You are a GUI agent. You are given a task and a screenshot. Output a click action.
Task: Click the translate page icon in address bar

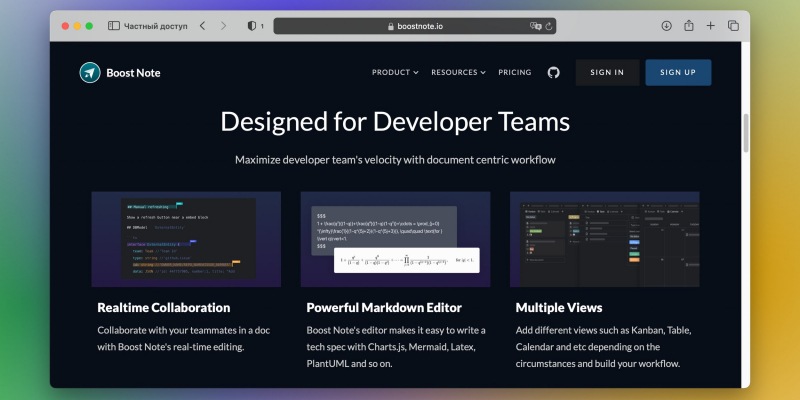(535, 26)
